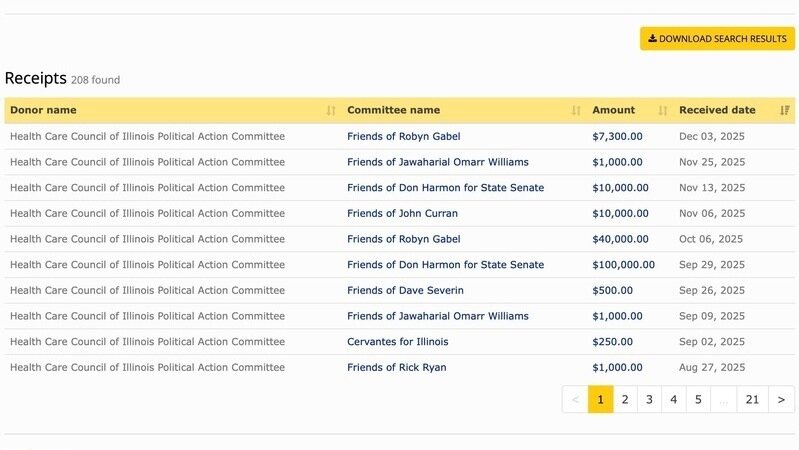
Task: Open Cervantes for Illinois committee link
Action: tap(397, 342)
